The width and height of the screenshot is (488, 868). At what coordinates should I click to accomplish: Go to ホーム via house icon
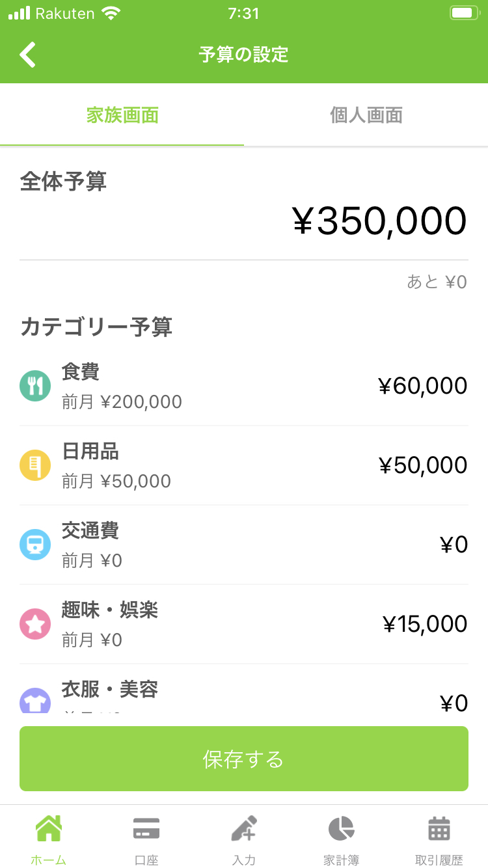tap(49, 829)
